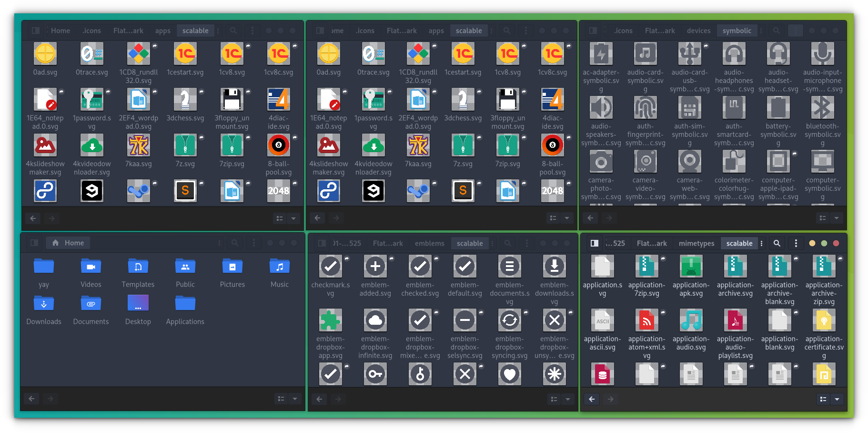Select application-7zip.svg in mimetypes window
The image size is (868, 433).
coord(646,267)
